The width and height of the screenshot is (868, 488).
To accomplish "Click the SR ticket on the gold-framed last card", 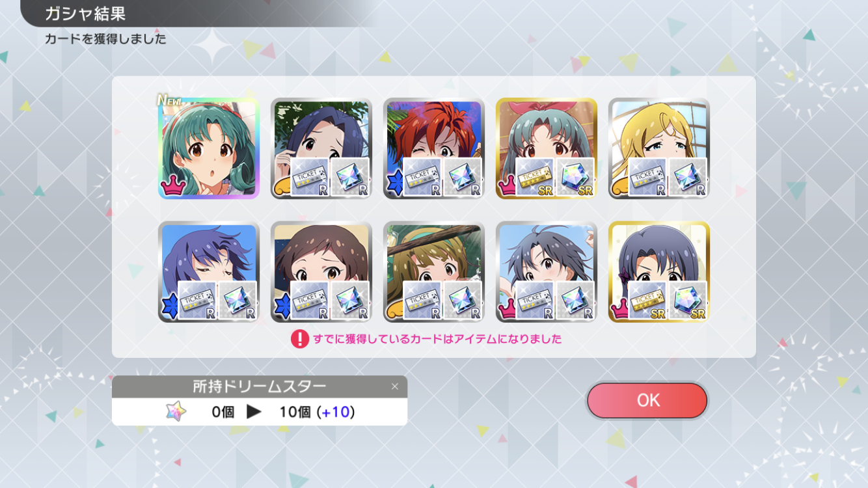I will pyautogui.click(x=647, y=301).
